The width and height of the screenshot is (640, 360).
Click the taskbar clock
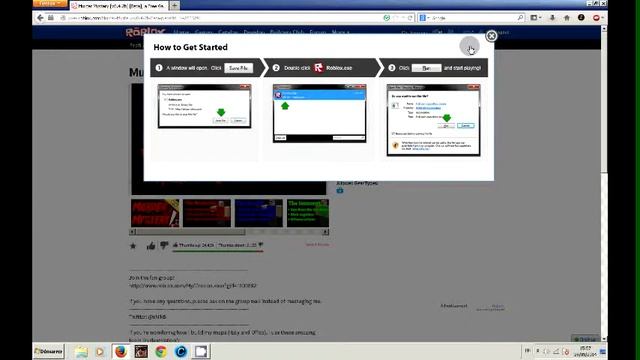(x=586, y=351)
